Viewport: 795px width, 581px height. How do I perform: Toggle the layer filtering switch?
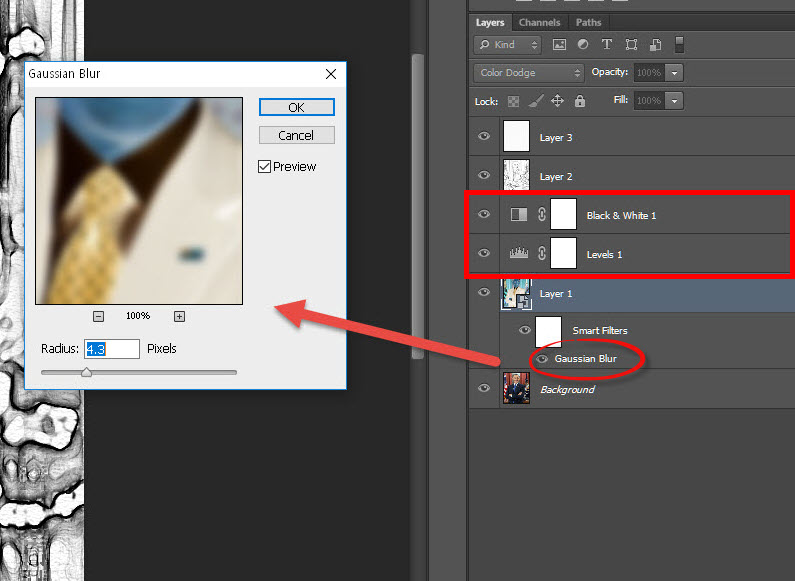coord(679,45)
